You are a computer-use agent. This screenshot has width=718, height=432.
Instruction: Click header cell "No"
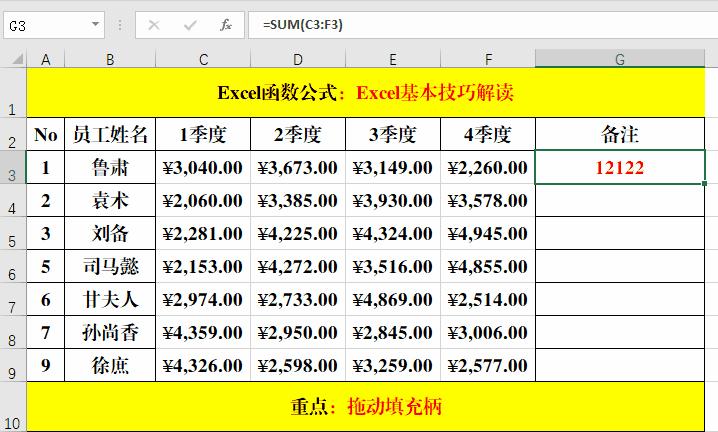coord(46,134)
